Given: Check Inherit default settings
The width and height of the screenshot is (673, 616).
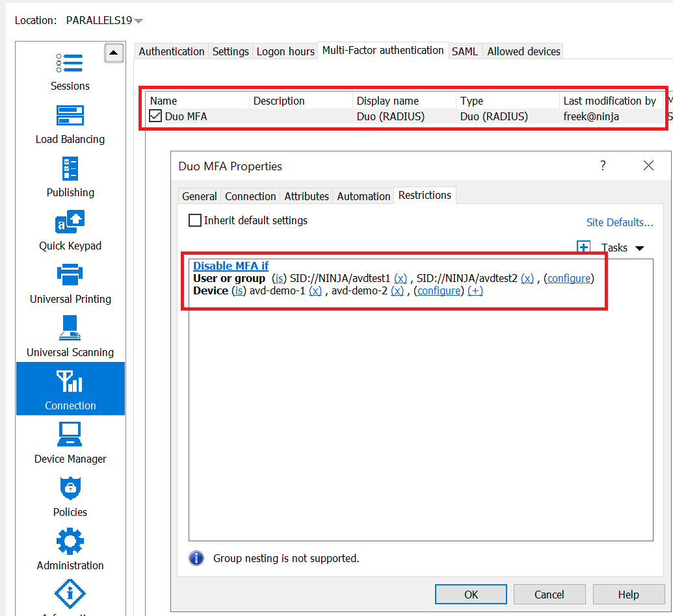Looking at the screenshot, I should (x=195, y=220).
